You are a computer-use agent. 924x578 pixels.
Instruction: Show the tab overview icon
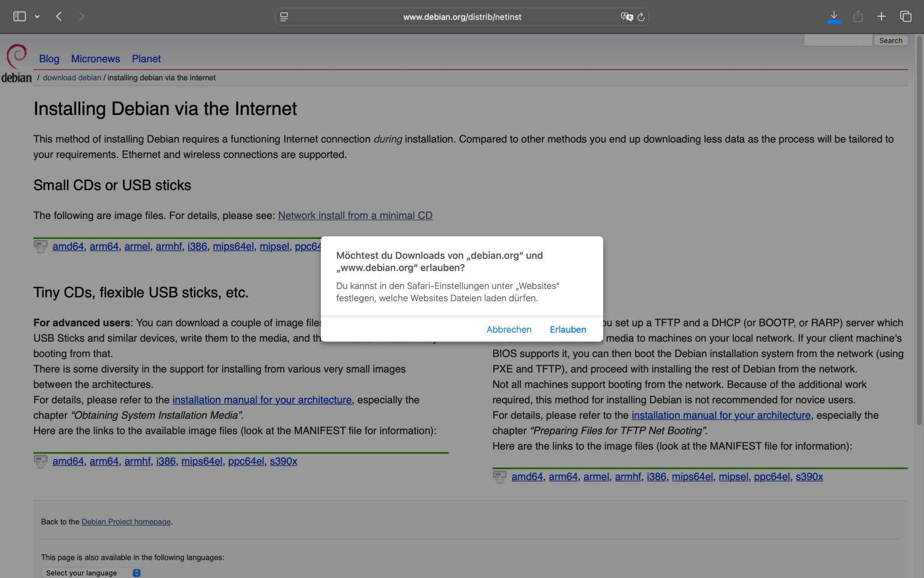(x=906, y=17)
